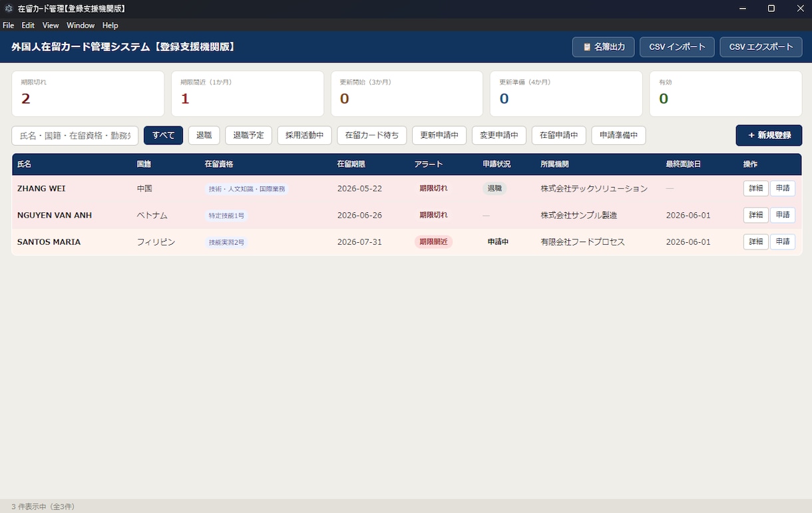Click the date 2026-06-26
This screenshot has height=513, width=812.
tap(359, 215)
